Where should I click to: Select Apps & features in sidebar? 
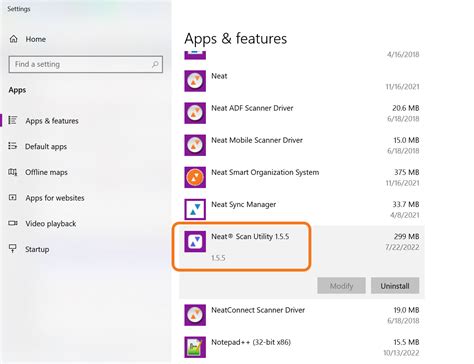coord(52,121)
